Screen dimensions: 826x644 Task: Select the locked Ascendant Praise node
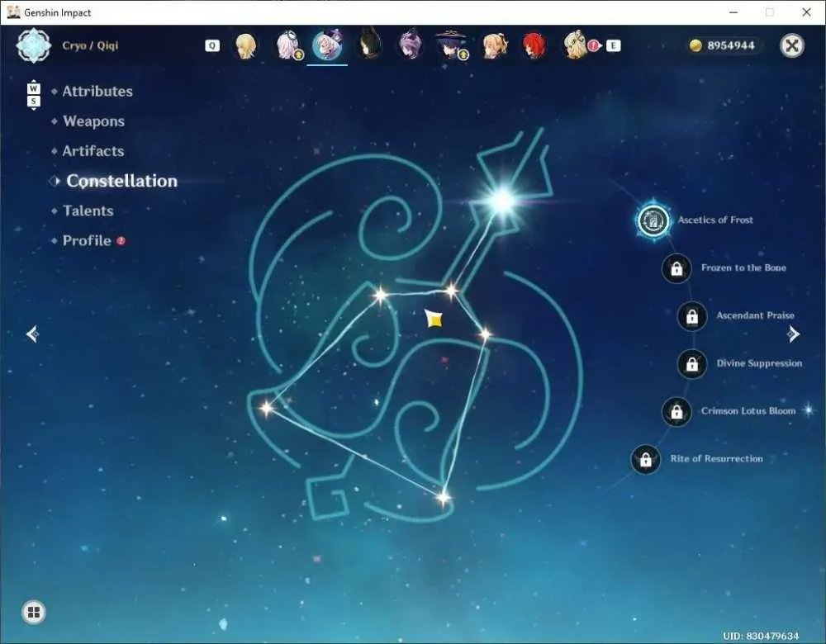point(691,316)
